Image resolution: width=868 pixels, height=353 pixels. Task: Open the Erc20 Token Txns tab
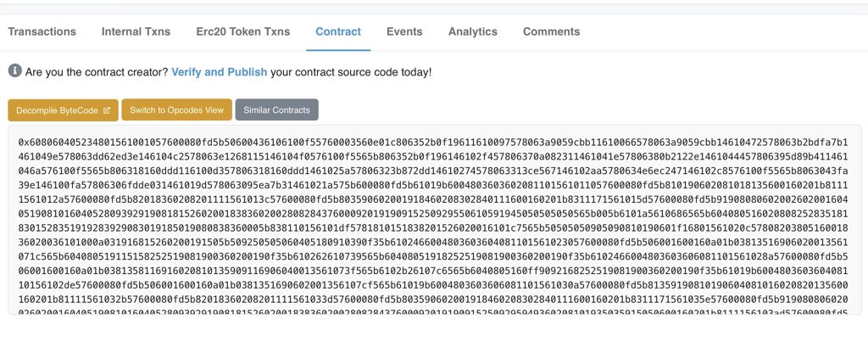243,31
